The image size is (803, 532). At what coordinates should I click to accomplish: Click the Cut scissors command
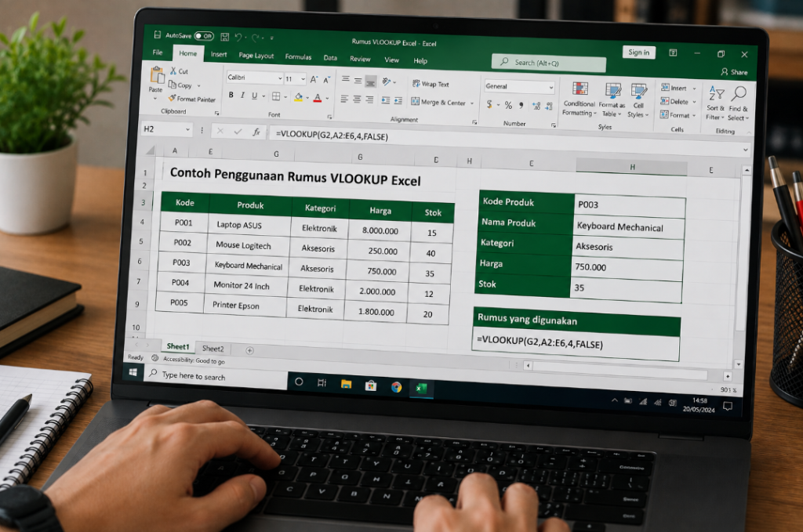(180, 71)
